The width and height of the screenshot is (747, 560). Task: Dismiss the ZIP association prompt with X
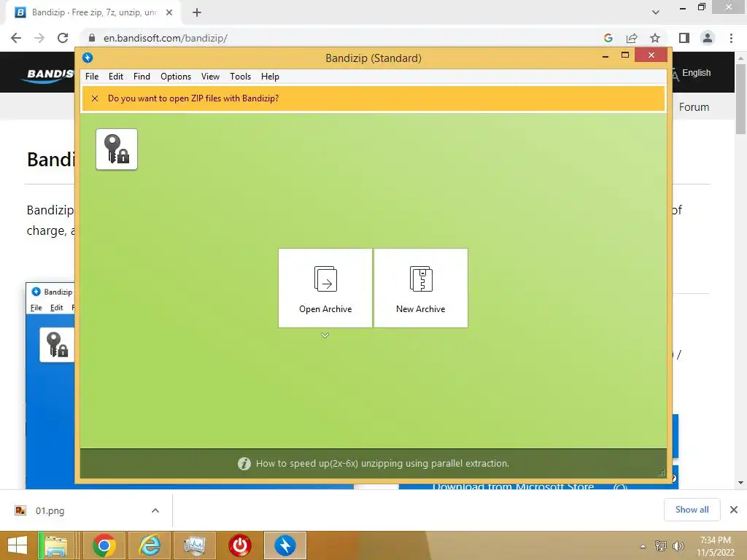click(x=95, y=98)
